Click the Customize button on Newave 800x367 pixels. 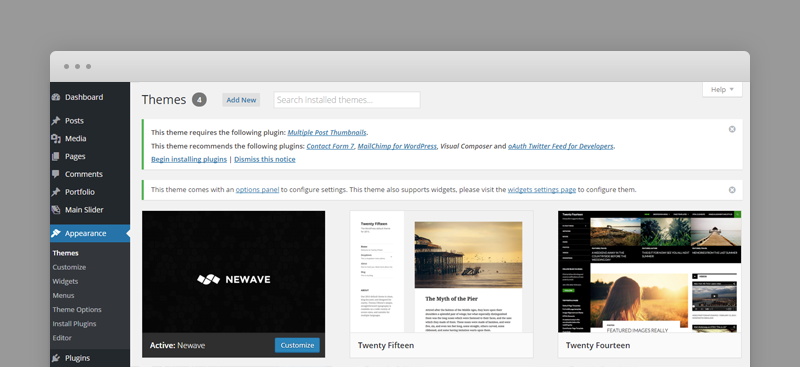coord(297,346)
